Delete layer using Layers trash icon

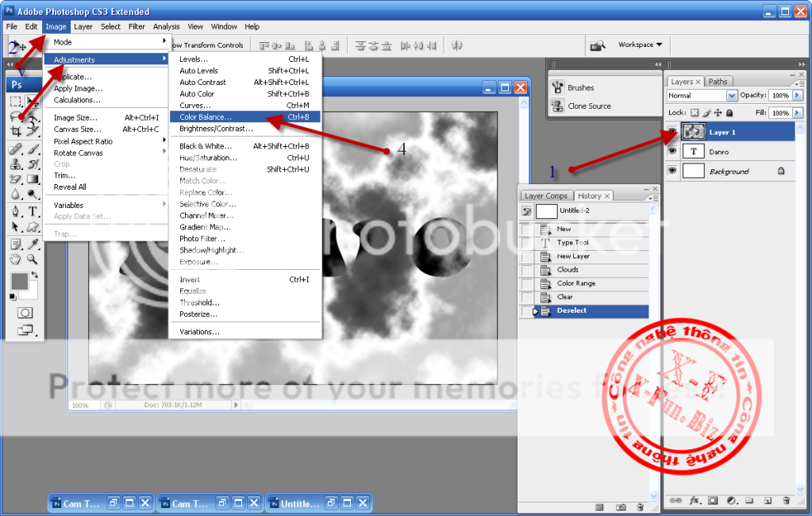786,500
